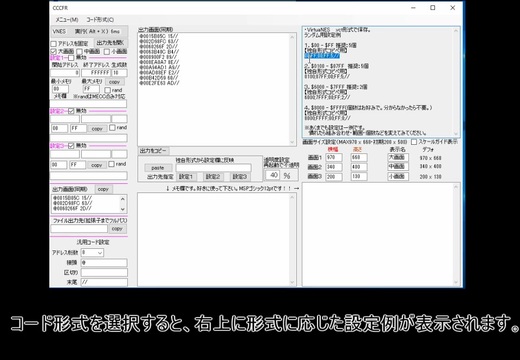Open the コード形式(C) menu
The width and height of the screenshot is (520, 360).
point(100,20)
